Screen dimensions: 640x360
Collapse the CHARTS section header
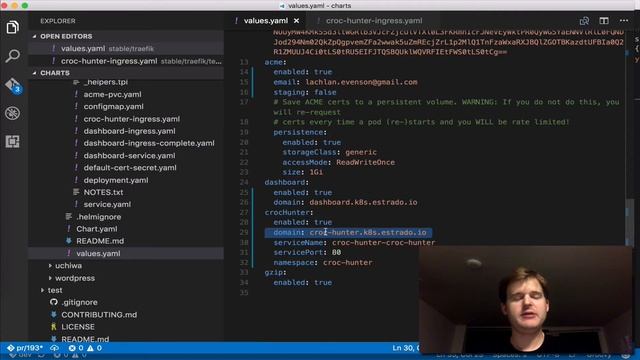(55, 73)
